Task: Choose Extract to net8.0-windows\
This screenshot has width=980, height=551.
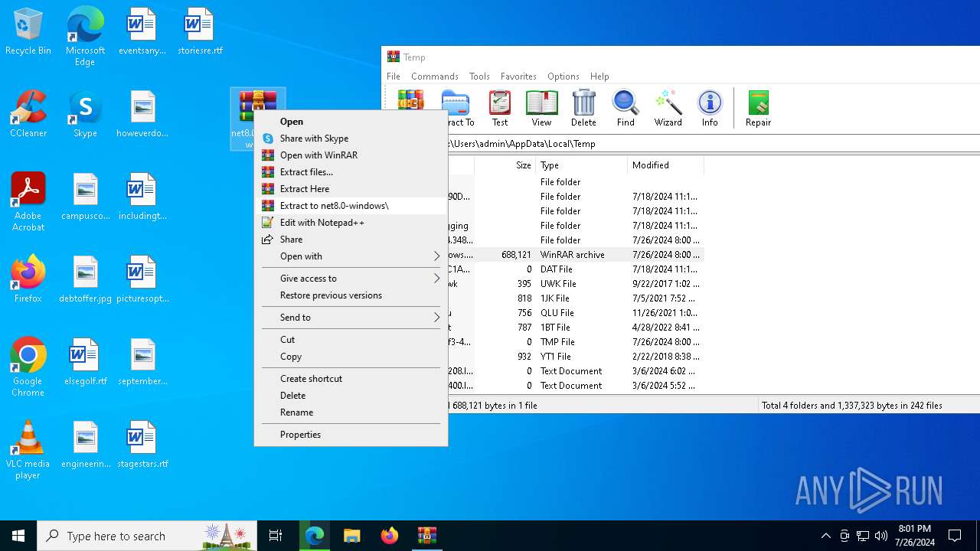Action: tap(351, 206)
